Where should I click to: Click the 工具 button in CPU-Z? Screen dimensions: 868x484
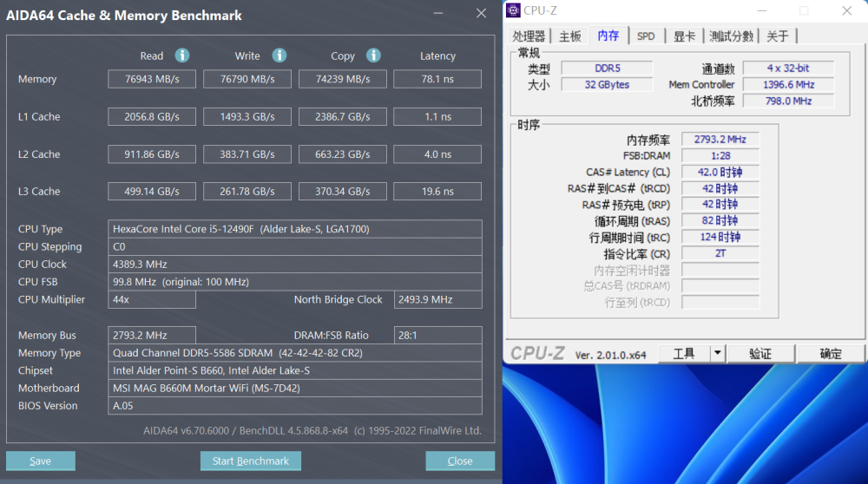click(x=684, y=353)
